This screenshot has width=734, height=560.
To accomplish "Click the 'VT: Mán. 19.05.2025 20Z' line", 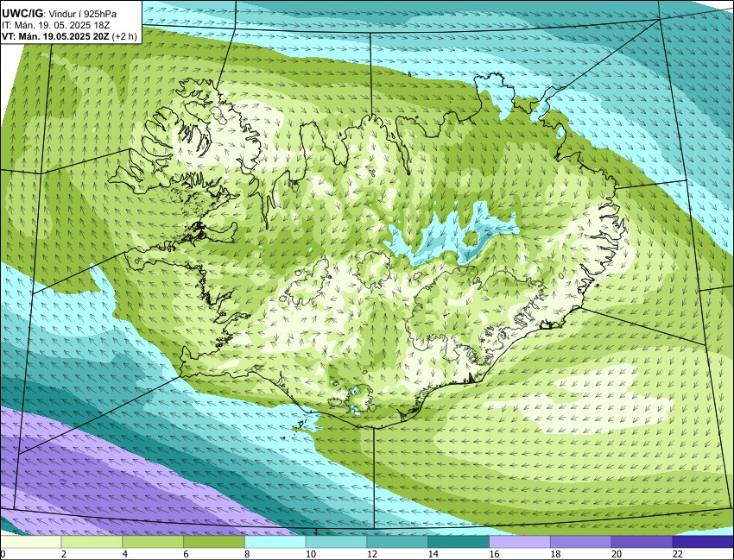I will pyautogui.click(x=56, y=36).
